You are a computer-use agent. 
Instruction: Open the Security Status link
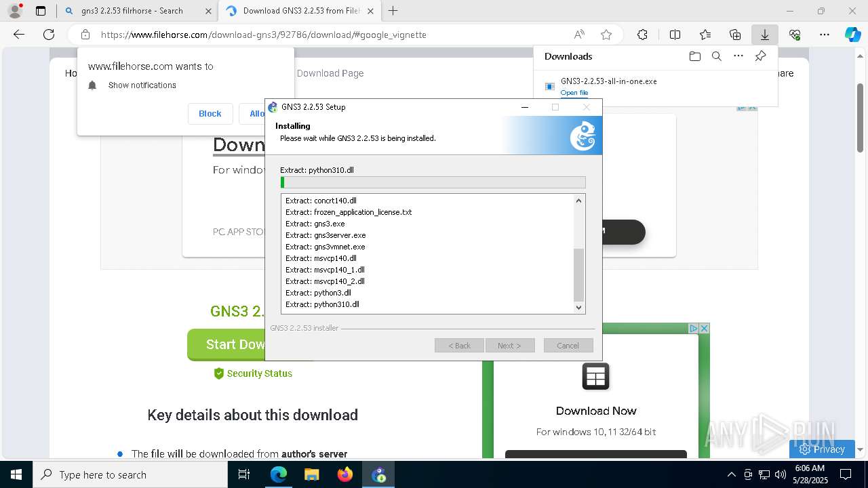point(253,373)
